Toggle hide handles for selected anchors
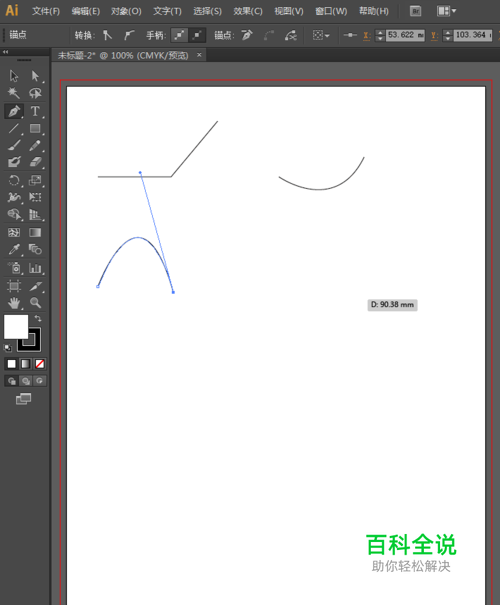The height and width of the screenshot is (605, 500). click(x=197, y=35)
